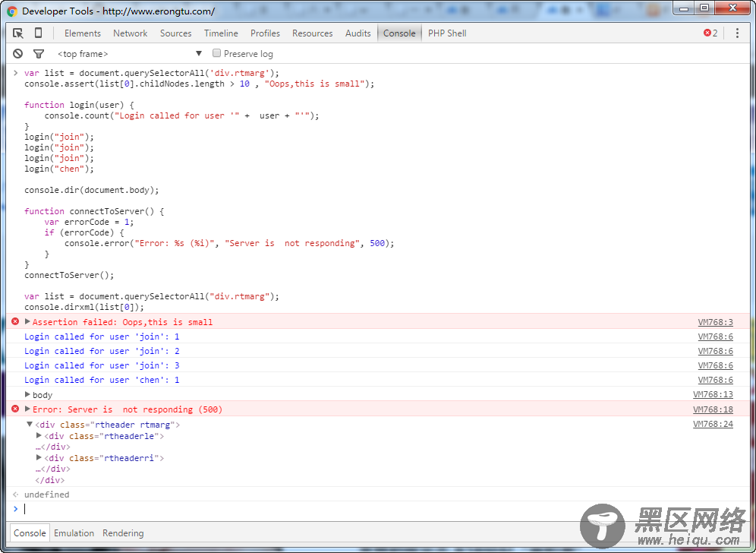Click 'connectToServer();' call line
The image size is (756, 553).
[x=69, y=275]
